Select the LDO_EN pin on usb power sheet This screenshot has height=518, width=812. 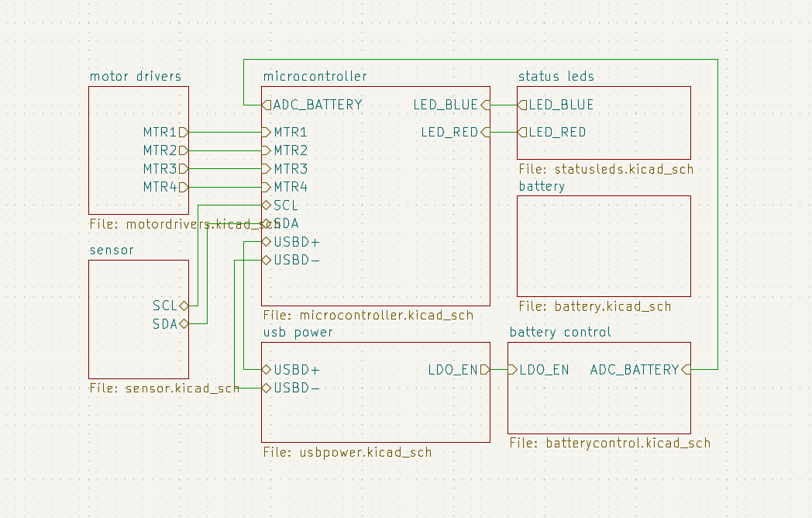click(459, 370)
